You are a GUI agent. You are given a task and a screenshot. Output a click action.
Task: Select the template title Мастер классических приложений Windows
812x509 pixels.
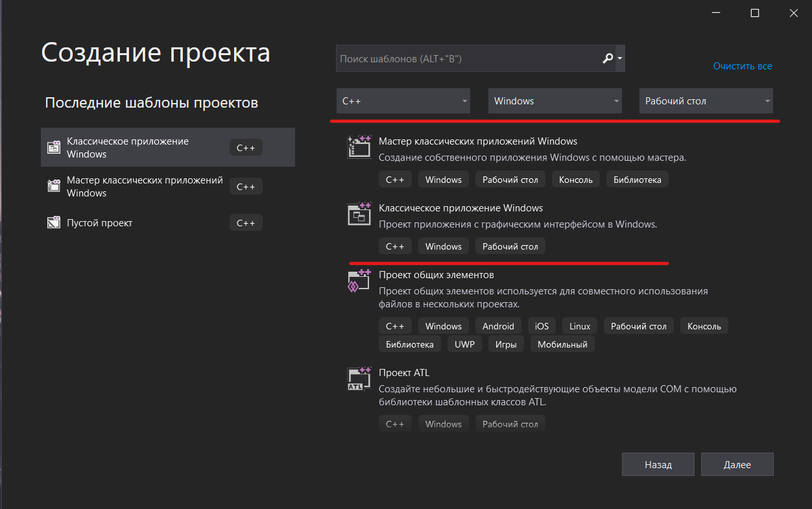pyautogui.click(x=478, y=141)
